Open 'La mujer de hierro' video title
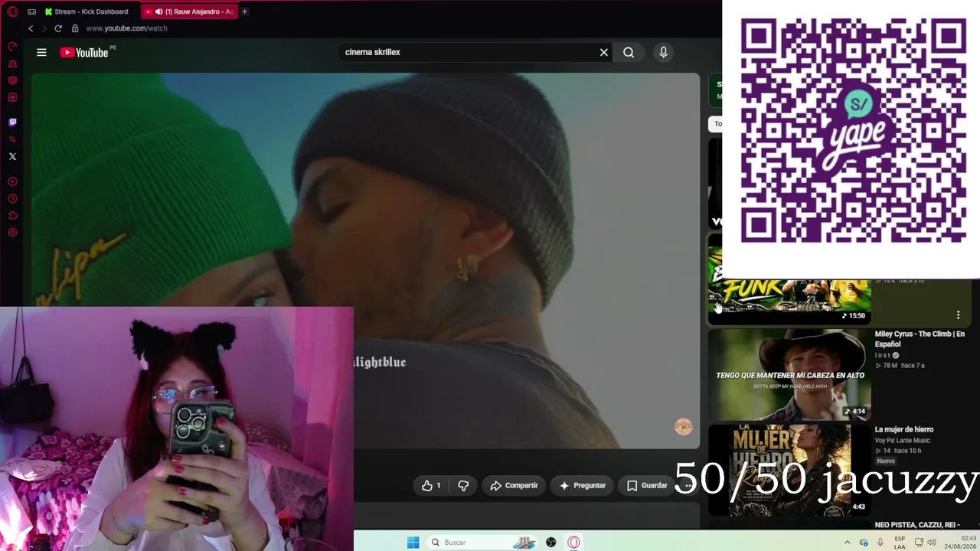 pos(904,429)
